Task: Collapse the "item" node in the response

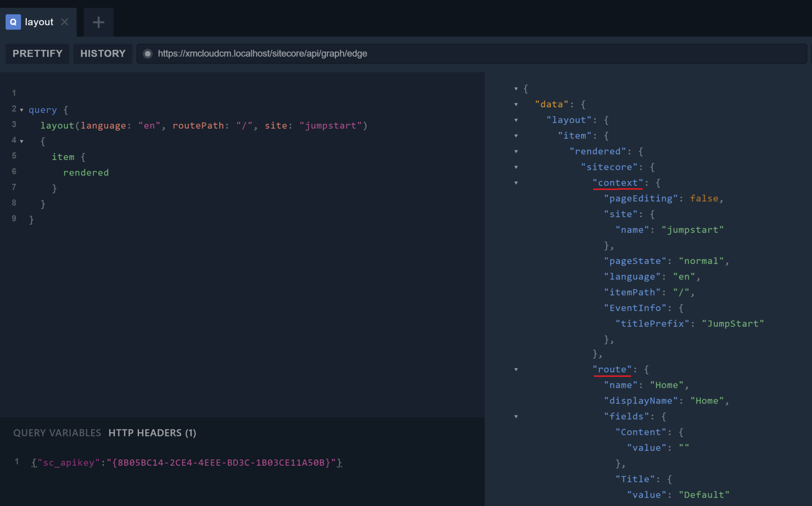Action: pyautogui.click(x=517, y=136)
